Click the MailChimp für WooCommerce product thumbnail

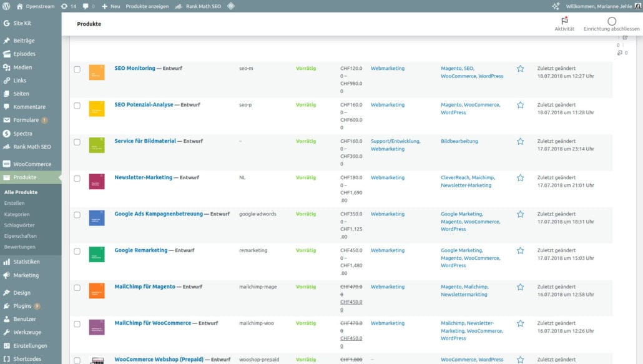[97, 327]
